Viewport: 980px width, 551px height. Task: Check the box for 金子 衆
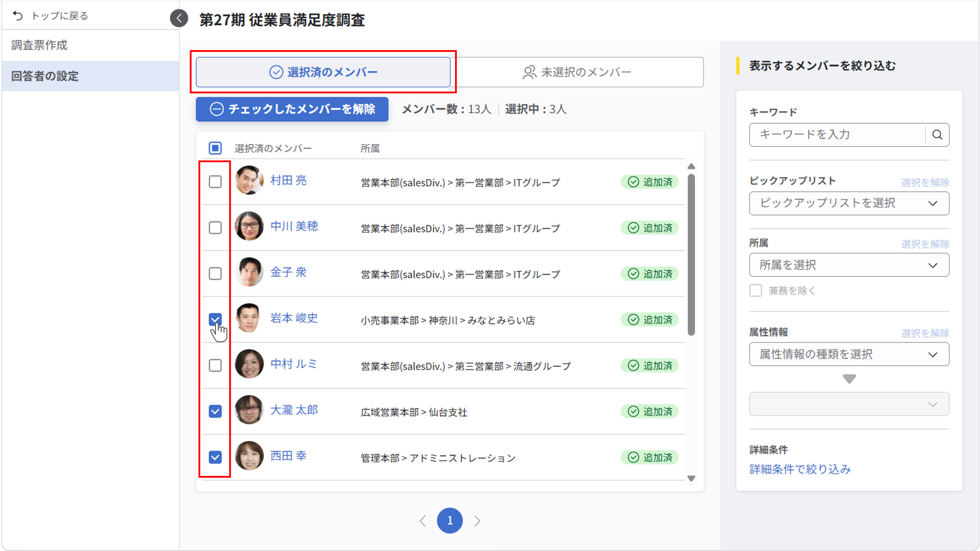215,274
